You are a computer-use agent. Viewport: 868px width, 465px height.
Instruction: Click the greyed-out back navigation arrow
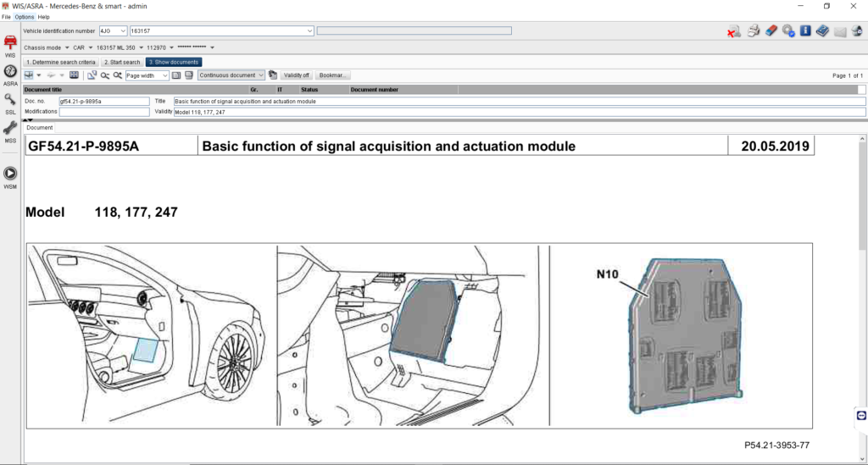tap(51, 75)
